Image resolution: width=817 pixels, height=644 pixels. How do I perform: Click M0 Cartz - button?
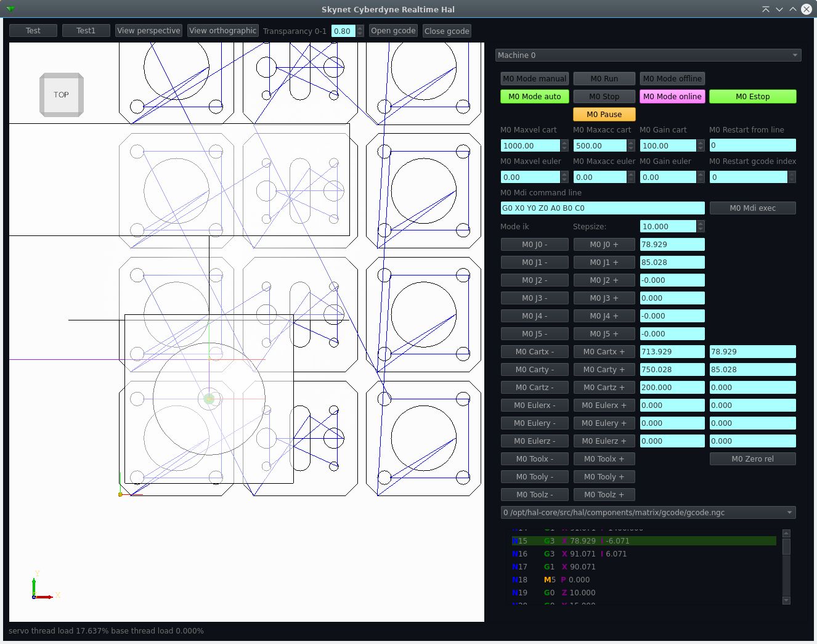(x=534, y=387)
